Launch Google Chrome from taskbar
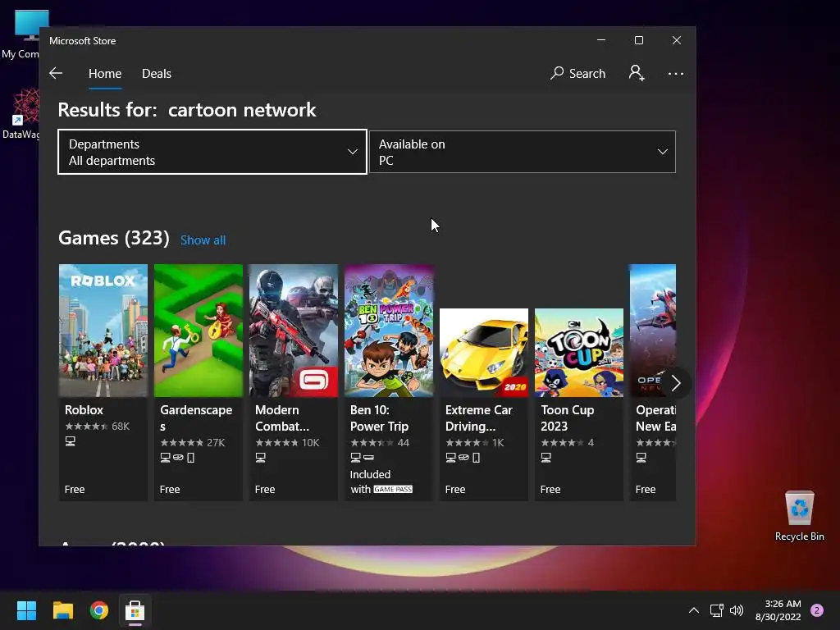The width and height of the screenshot is (840, 630). click(x=99, y=610)
